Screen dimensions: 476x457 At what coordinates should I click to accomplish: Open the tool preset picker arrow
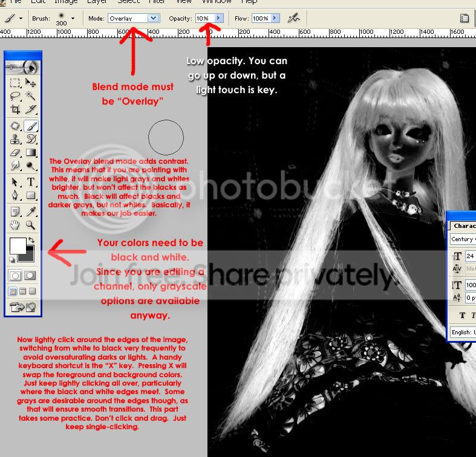21,19
